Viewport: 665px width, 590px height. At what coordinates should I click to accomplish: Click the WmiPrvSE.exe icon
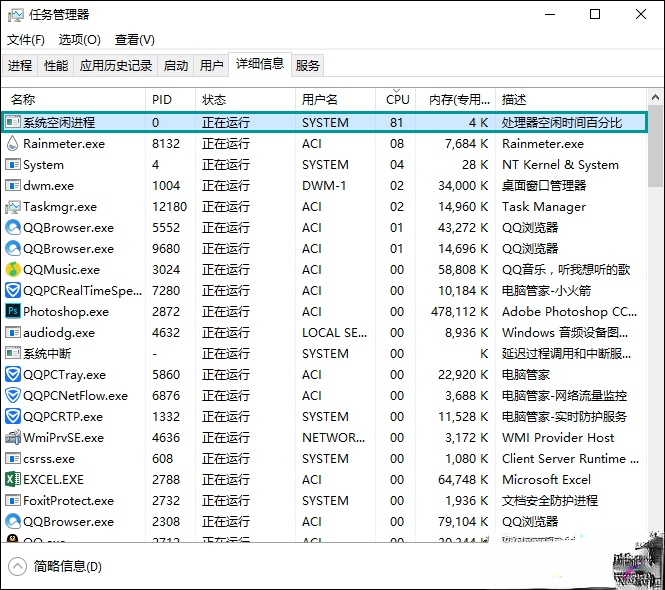(x=13, y=437)
